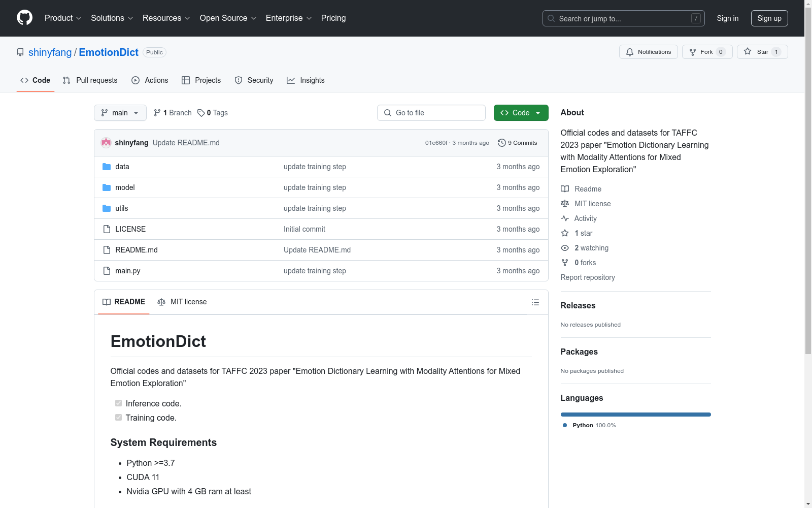Click the Search or jump to field

tap(624, 18)
